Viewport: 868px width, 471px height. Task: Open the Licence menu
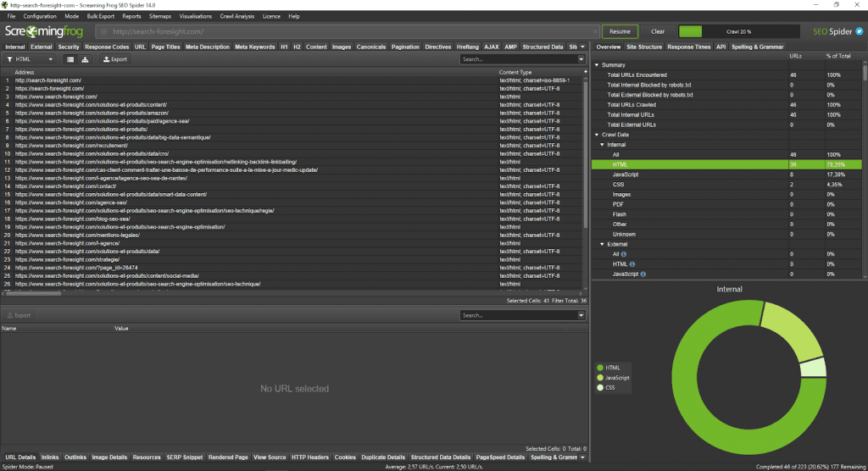(x=271, y=16)
